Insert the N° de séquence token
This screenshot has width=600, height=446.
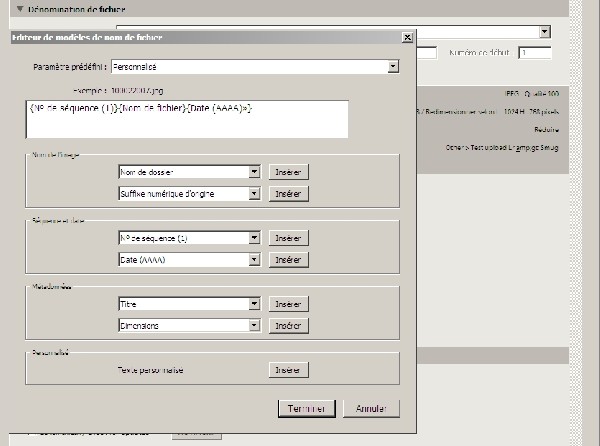tap(288, 238)
